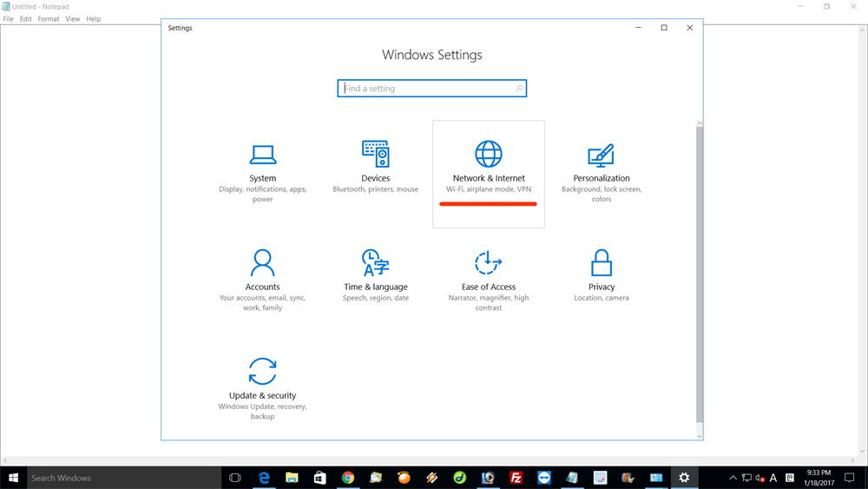Click Notepad's horizontal scrollbar at the bottom

[429, 460]
